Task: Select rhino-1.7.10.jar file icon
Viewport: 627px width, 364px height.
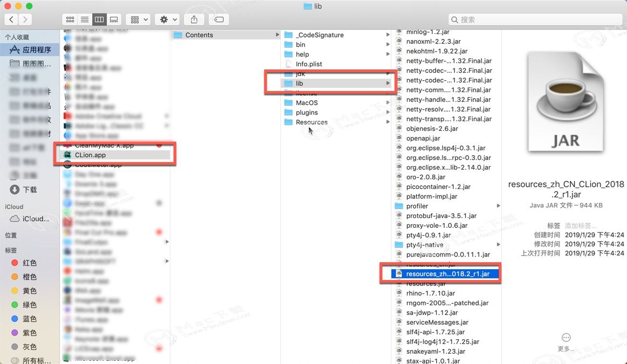Action: (x=398, y=293)
